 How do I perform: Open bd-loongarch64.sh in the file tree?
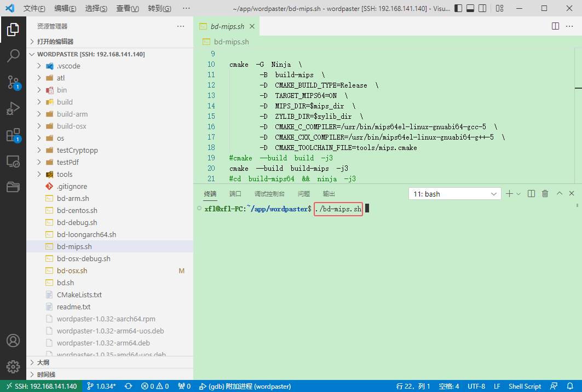click(86, 234)
